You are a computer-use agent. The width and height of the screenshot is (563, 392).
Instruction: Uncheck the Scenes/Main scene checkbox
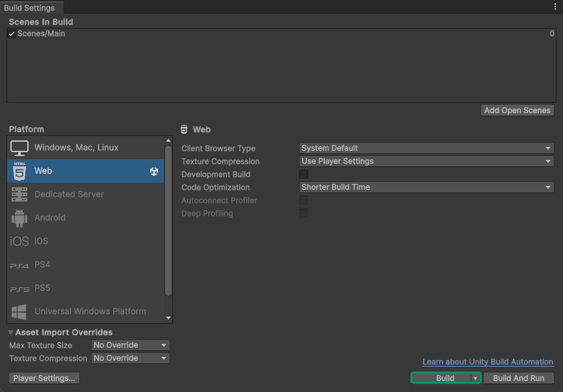(11, 33)
